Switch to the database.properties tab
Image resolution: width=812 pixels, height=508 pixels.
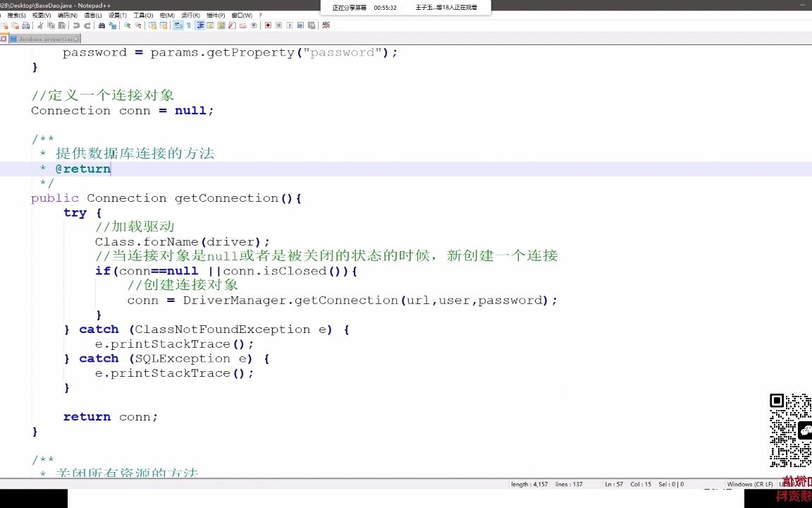(x=46, y=39)
